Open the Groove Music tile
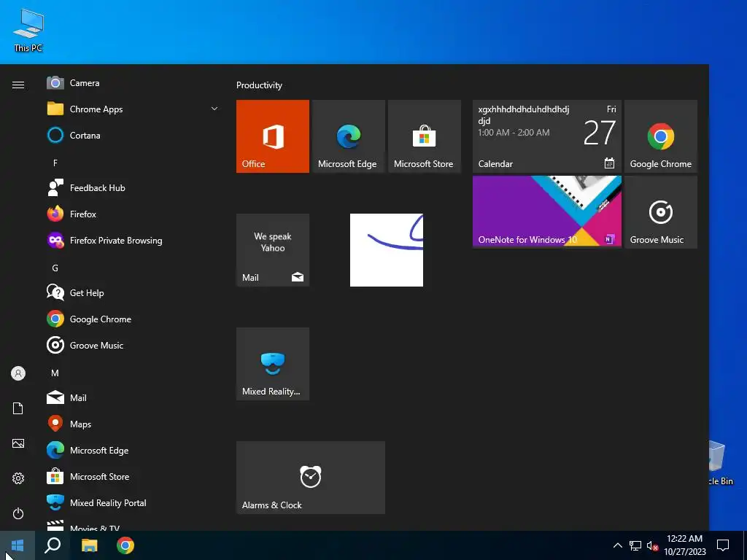This screenshot has width=747, height=560. [661, 212]
